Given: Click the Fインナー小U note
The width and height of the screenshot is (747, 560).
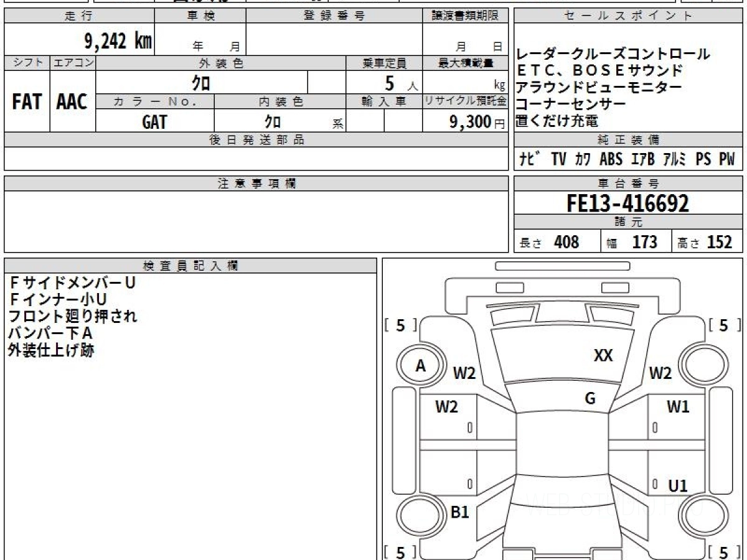Looking at the screenshot, I should [58, 299].
